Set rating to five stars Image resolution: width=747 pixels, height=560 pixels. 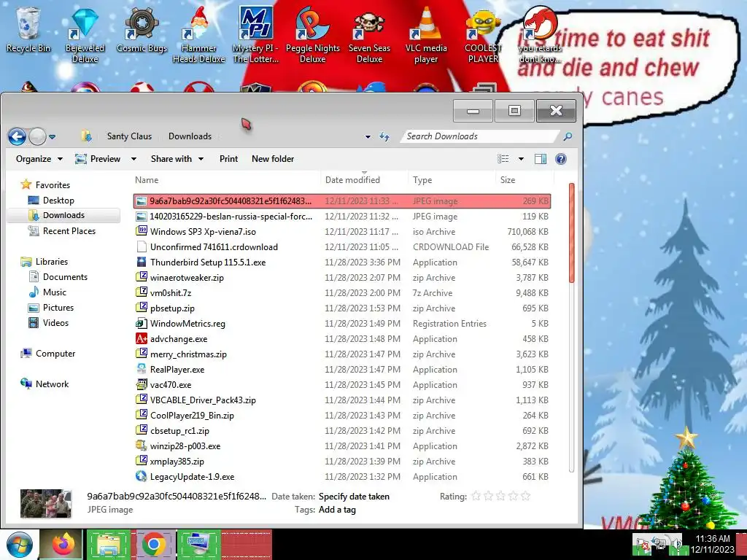pyautogui.click(x=525, y=496)
